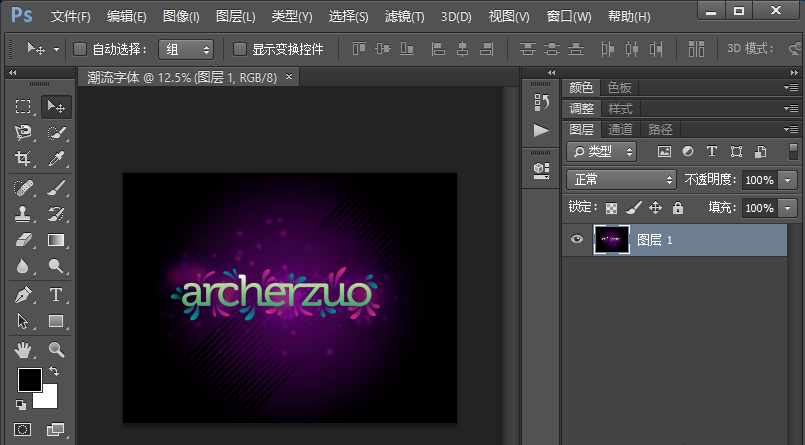Image resolution: width=805 pixels, height=445 pixels.
Task: Open the 类型 layer filter dropdown
Action: point(602,151)
